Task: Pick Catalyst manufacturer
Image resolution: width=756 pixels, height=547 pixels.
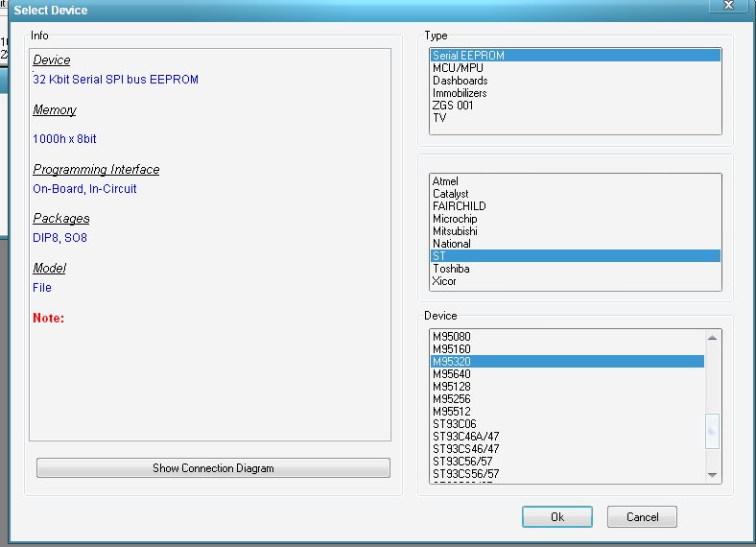Action: 576,194
